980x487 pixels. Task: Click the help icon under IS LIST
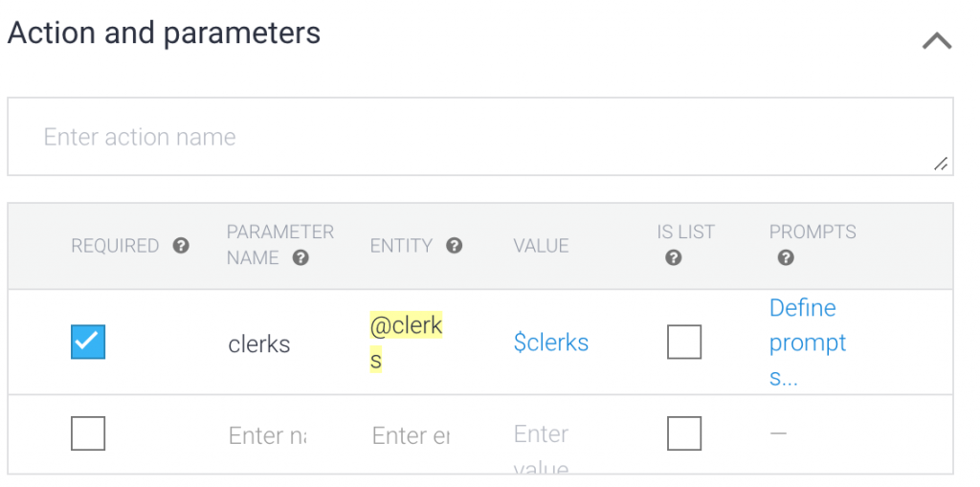[674, 257]
